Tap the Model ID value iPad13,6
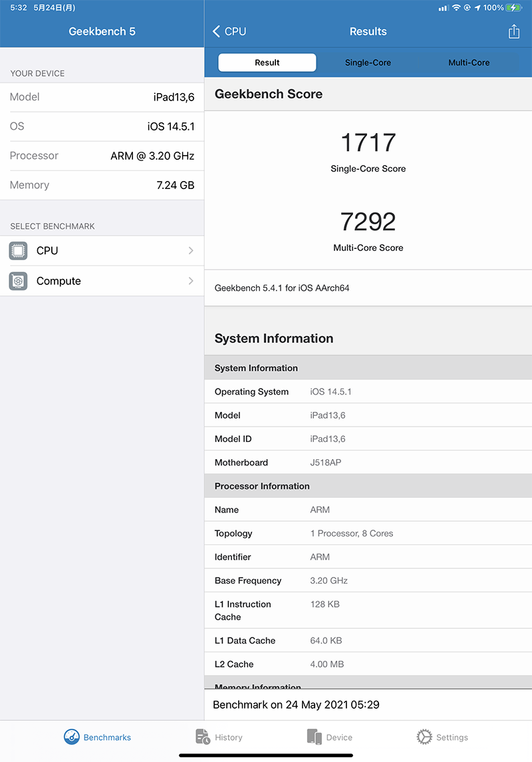 click(328, 439)
